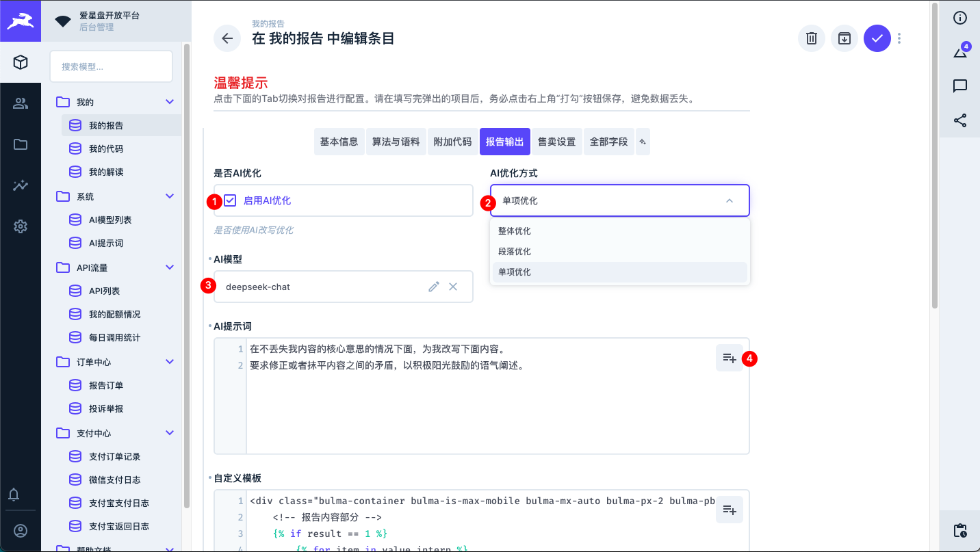Screen dimensions: 980x552
Task: Click the 搜索模型 search field
Action: (111, 66)
